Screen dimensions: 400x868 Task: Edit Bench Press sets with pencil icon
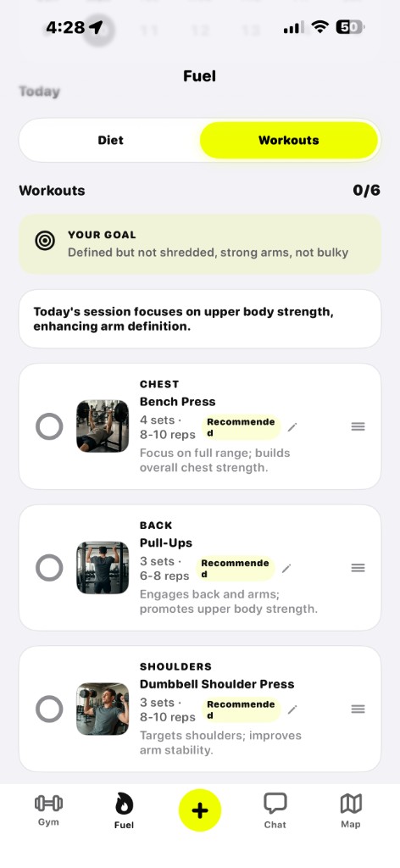[292, 427]
